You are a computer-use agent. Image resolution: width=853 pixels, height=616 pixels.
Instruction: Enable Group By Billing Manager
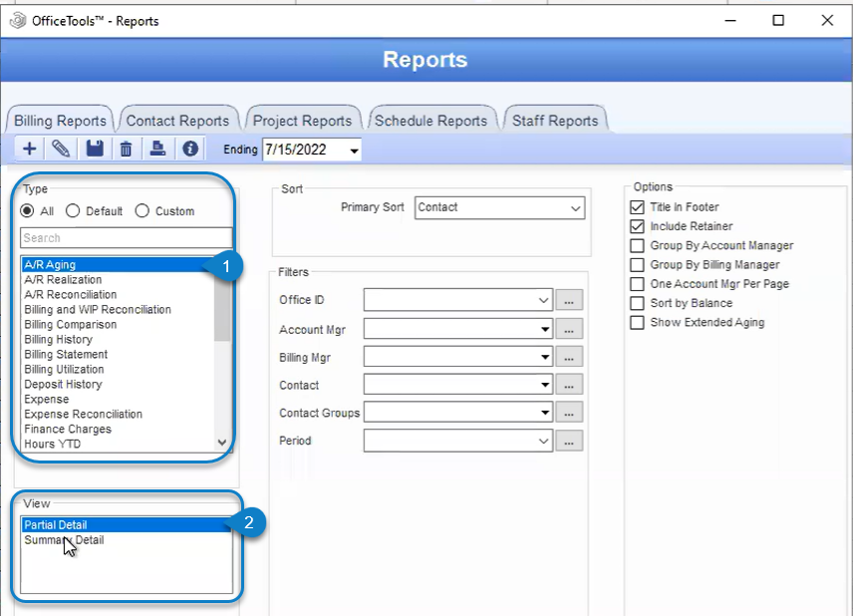tap(637, 264)
